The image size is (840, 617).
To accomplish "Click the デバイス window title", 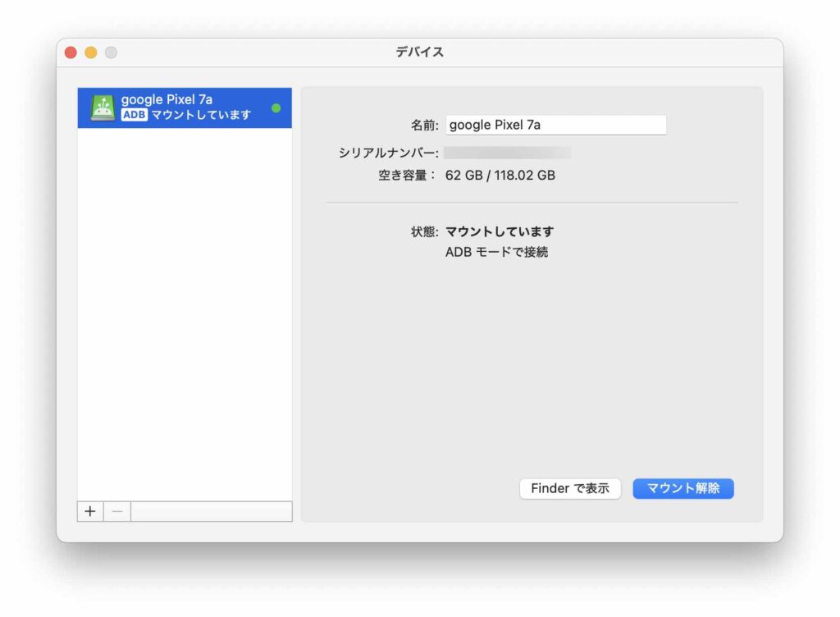I will (x=419, y=53).
